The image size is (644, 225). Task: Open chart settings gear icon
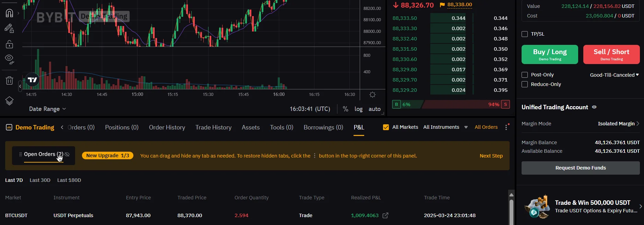click(x=372, y=95)
